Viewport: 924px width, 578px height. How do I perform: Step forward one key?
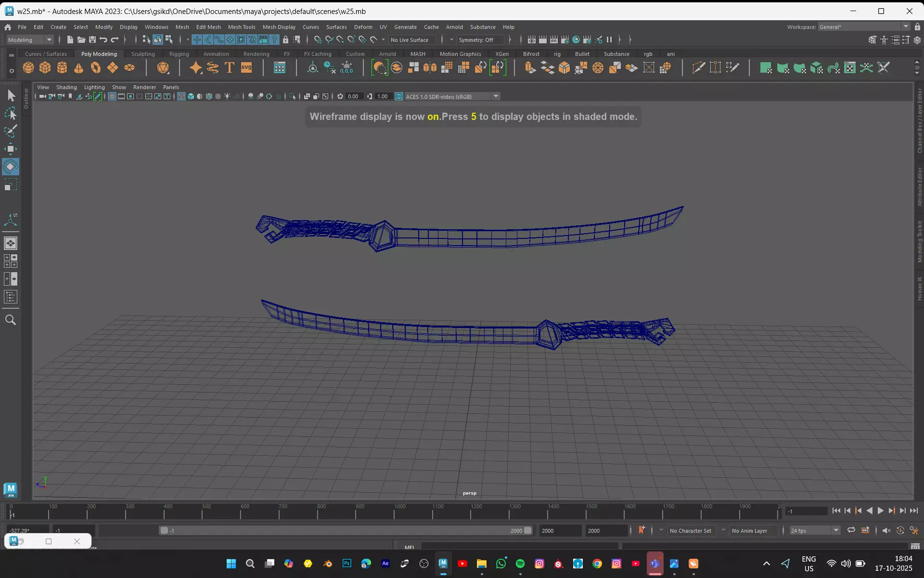tap(891, 511)
